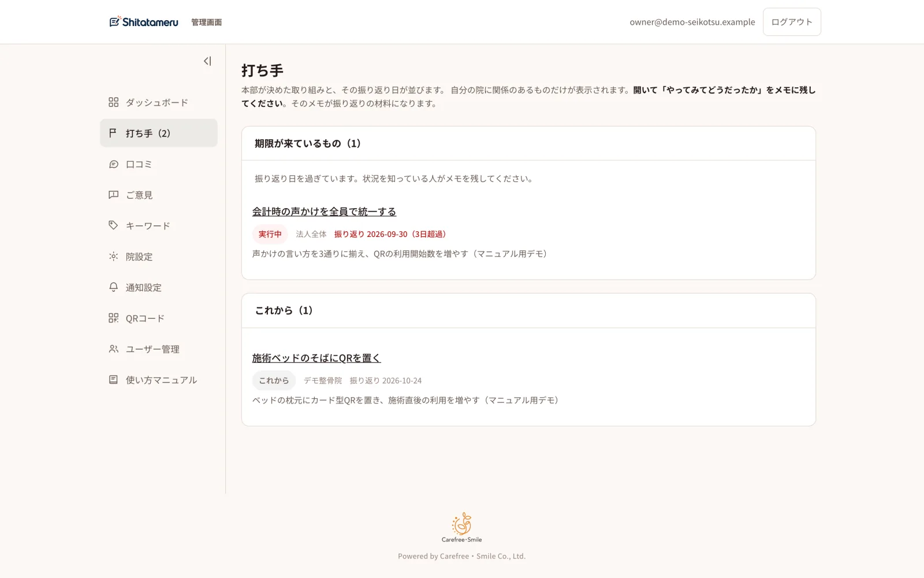This screenshot has width=924, height=578.
Task: Click the owner@demo-seikotsu.example email
Action: [x=692, y=22]
